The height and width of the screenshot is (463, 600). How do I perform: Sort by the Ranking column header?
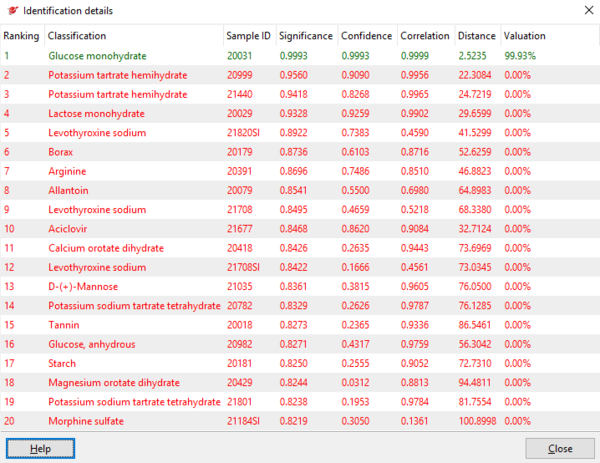(21, 36)
